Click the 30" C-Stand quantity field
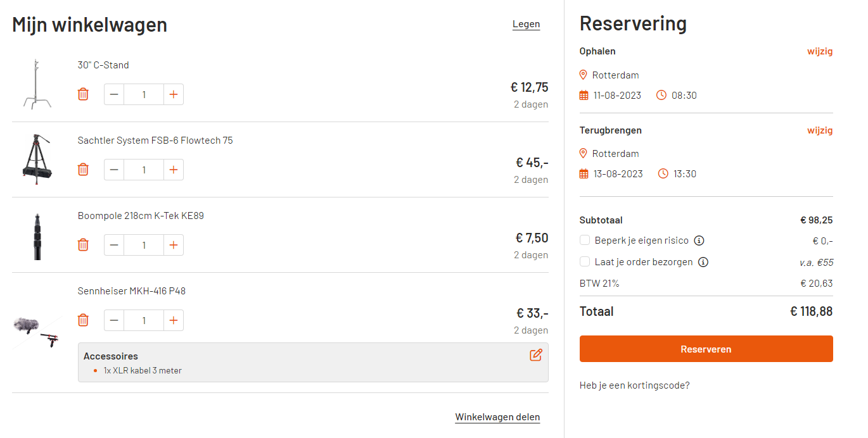This screenshot has width=868, height=438. tap(144, 94)
